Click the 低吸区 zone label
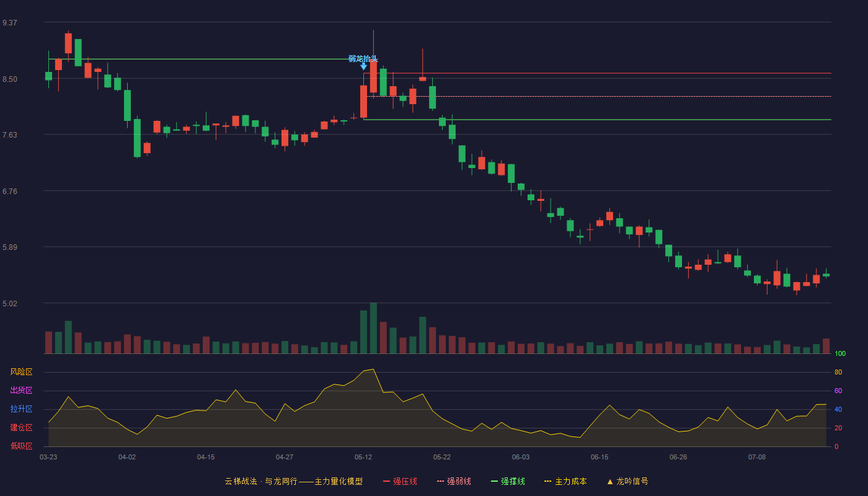This screenshot has height=496, width=868. (x=21, y=446)
